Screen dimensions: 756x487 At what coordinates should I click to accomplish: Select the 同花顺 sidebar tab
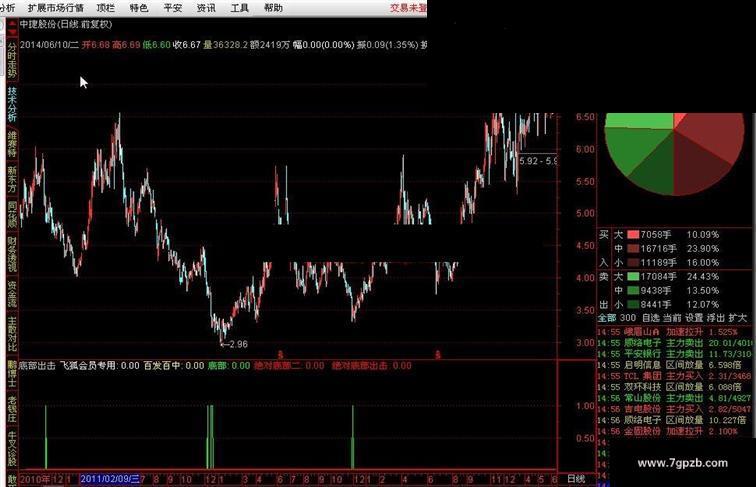(x=12, y=215)
